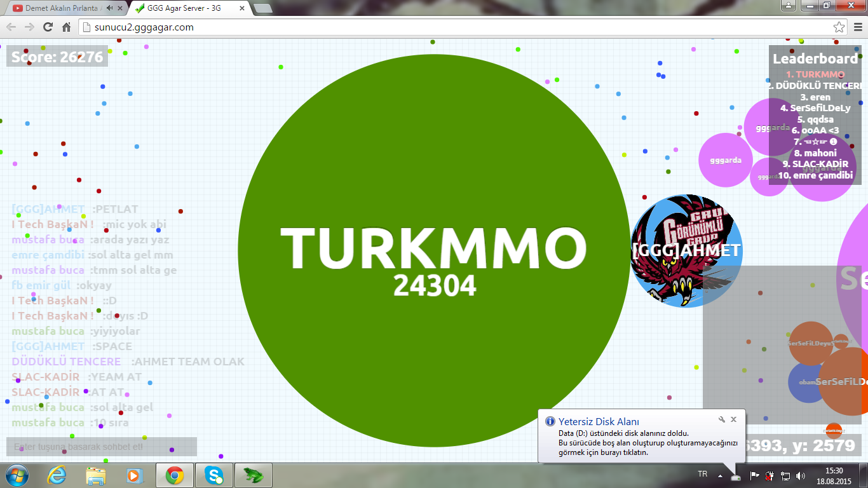The image size is (868, 488).
Task: Open Skype from the taskbar
Action: tap(214, 475)
